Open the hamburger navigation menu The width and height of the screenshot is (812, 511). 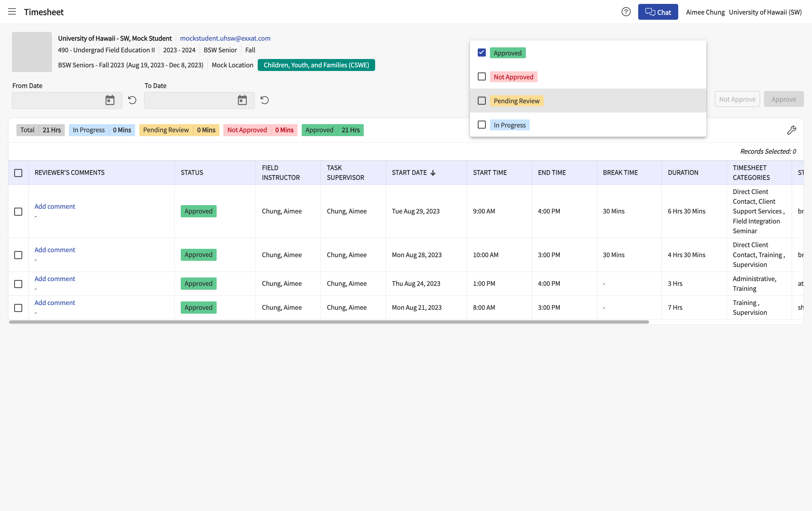coord(12,12)
